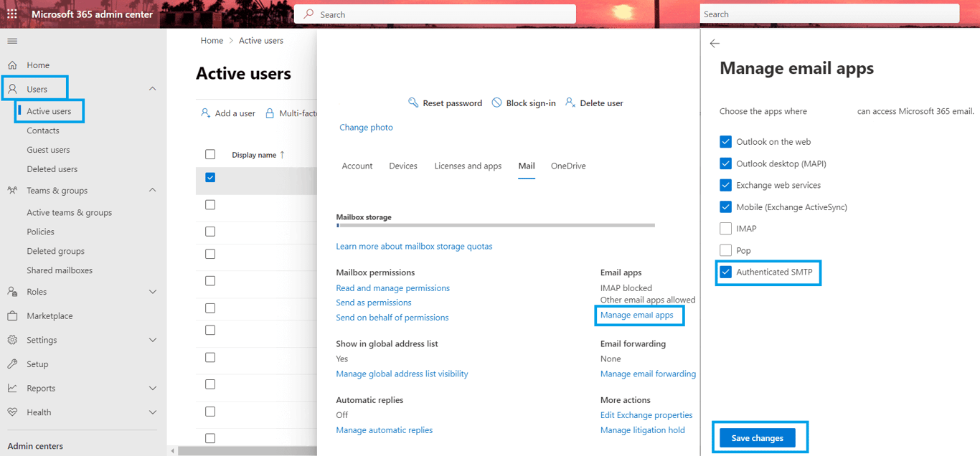Click the Marketplace bag icon
Screen dimensions: 980x456
coord(12,316)
